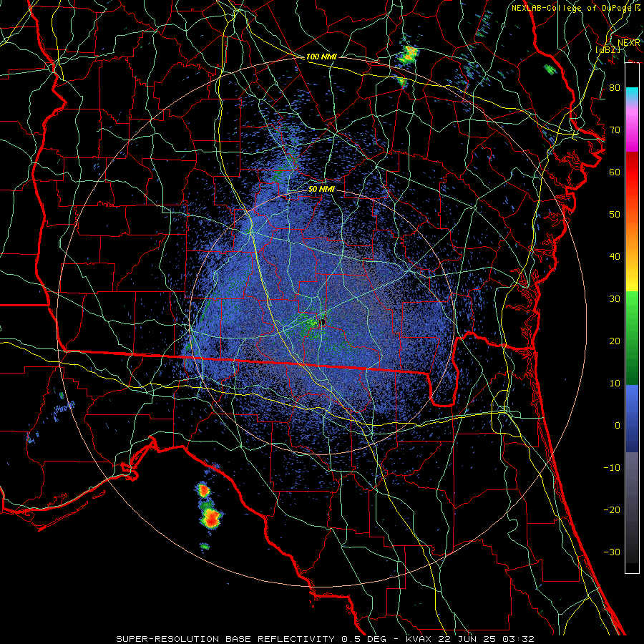Click the 10 value on the dBZ scale
The image size is (644, 644).
(615, 384)
